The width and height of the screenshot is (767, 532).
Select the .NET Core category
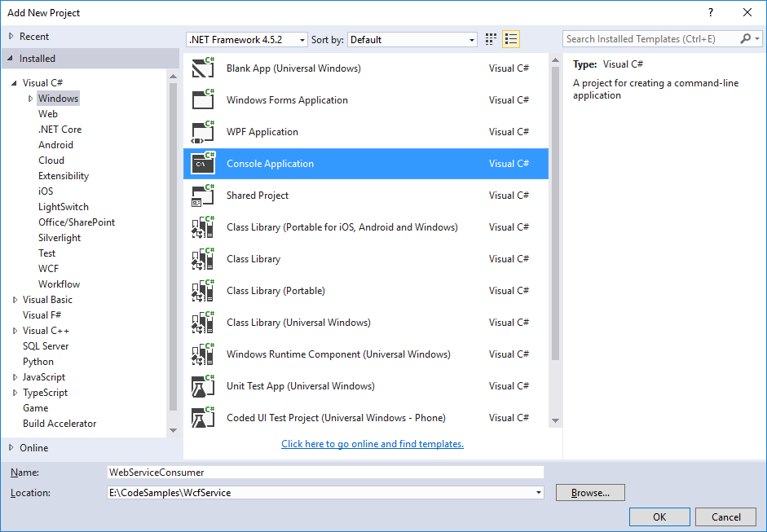click(x=60, y=129)
